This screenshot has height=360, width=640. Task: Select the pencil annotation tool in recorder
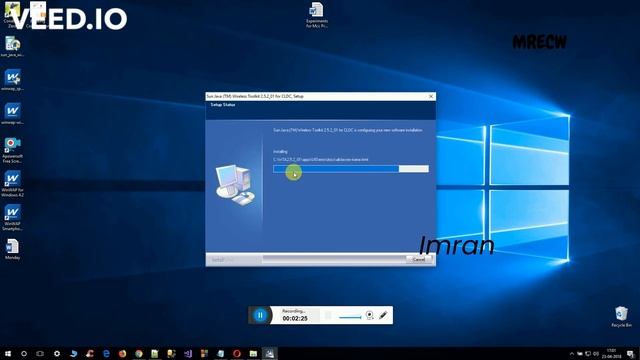pyautogui.click(x=383, y=315)
